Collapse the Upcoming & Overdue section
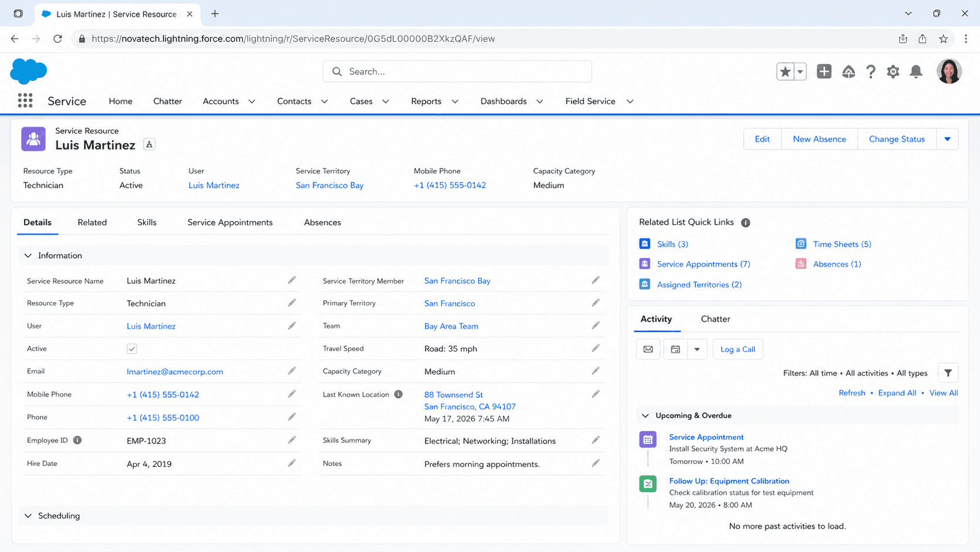This screenshot has height=552, width=980. [x=645, y=415]
